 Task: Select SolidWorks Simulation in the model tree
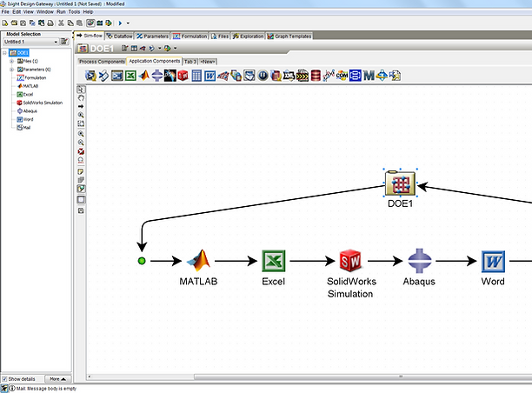(x=40, y=103)
